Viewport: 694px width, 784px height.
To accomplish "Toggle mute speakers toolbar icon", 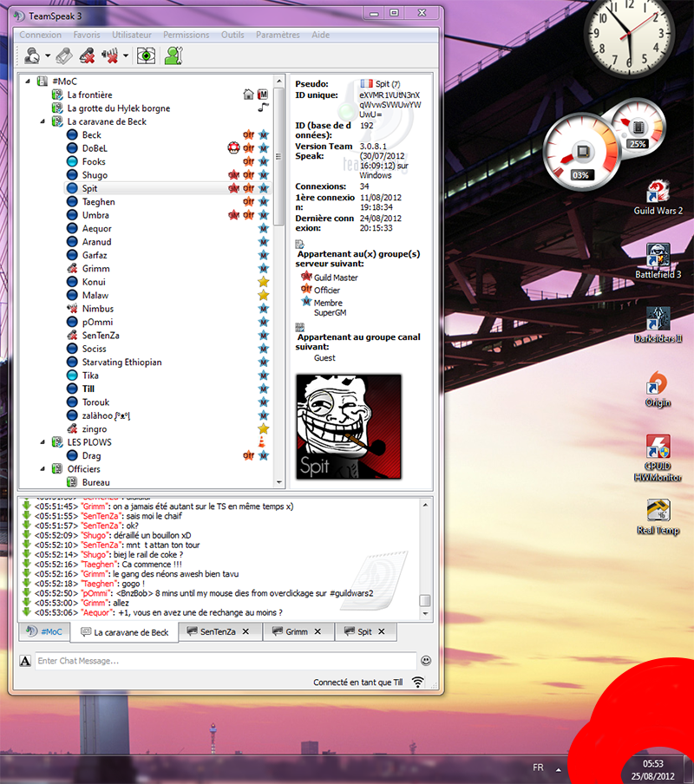I will pyautogui.click(x=110, y=56).
